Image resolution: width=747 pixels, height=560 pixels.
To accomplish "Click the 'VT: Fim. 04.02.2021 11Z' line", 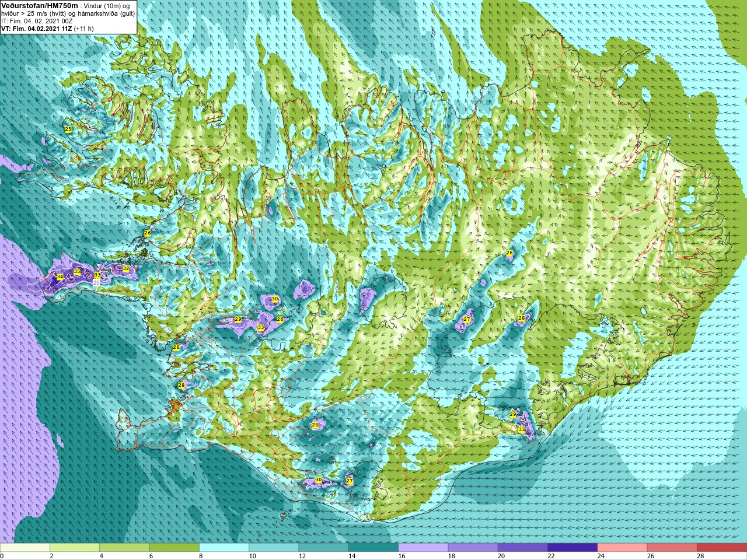I will pyautogui.click(x=37, y=29).
